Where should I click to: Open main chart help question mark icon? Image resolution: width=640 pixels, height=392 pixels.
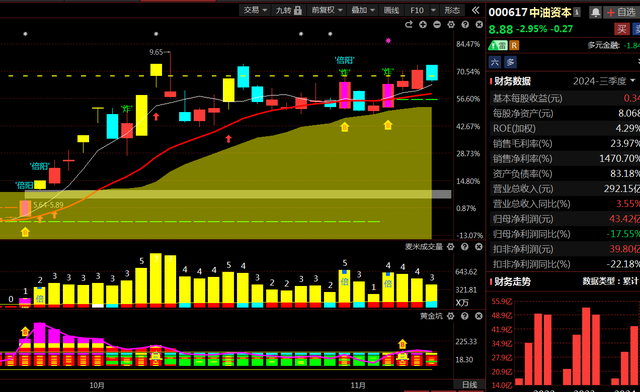tap(465, 25)
